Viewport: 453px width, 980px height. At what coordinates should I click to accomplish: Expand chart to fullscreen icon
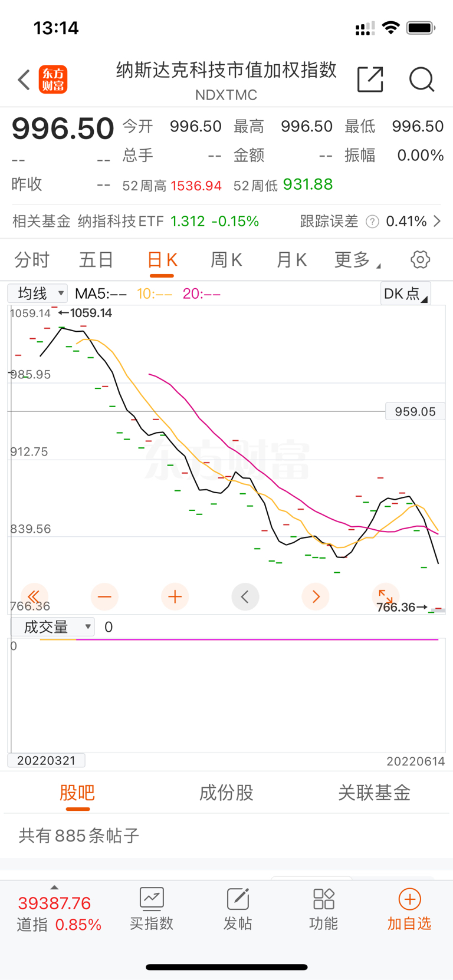[386, 596]
